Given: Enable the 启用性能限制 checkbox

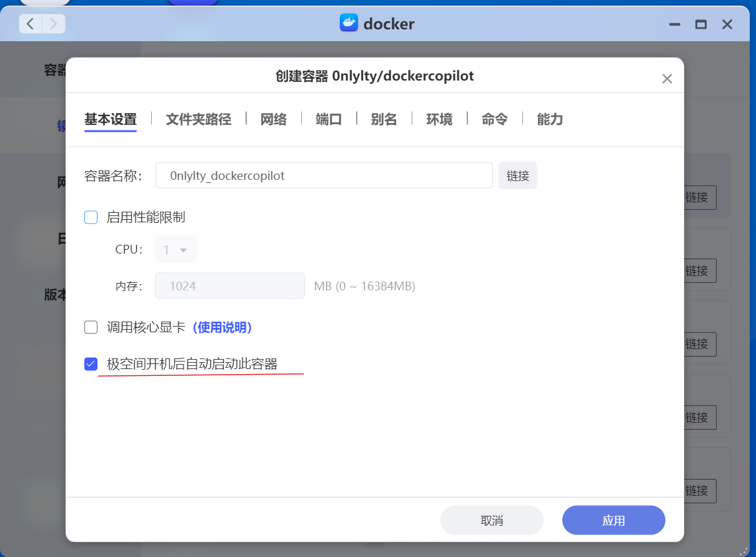Looking at the screenshot, I should (91, 217).
